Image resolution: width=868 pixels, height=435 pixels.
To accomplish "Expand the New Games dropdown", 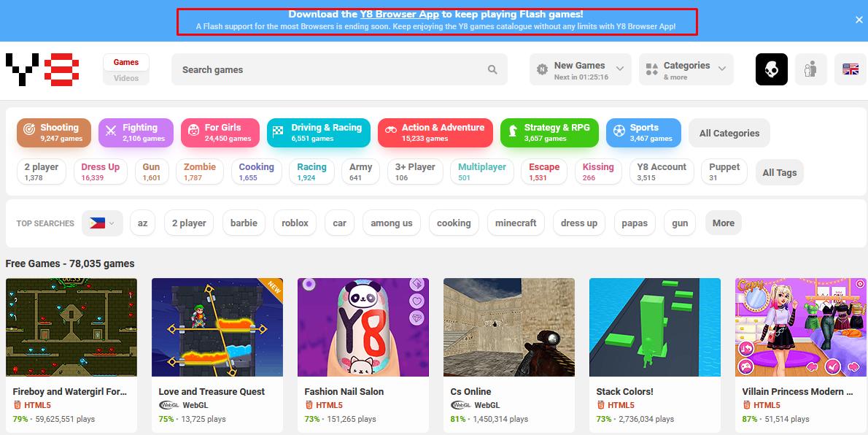I will [x=581, y=69].
